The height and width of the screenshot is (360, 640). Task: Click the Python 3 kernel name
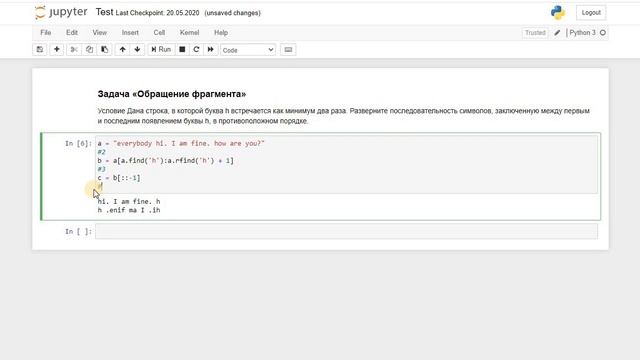click(x=582, y=33)
